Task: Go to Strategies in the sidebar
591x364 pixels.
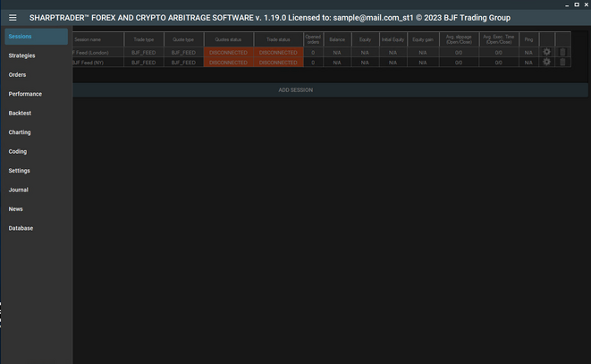Action: pos(36,55)
